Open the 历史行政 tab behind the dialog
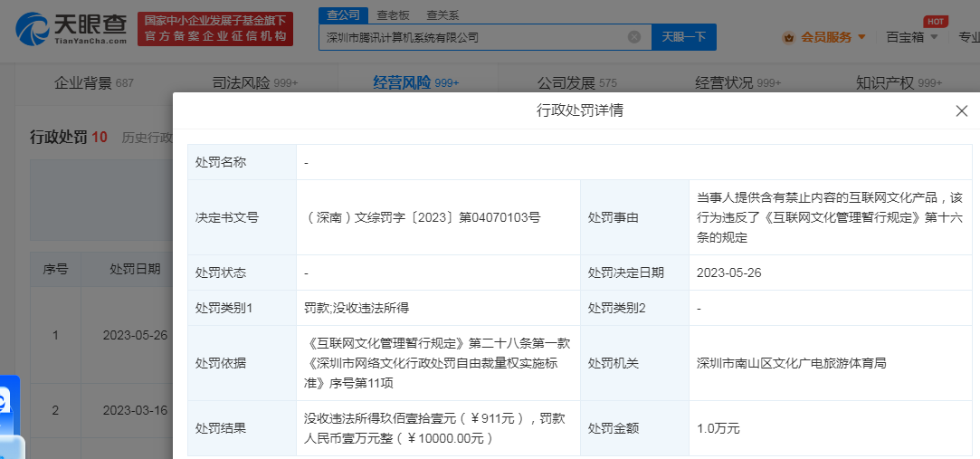Image resolution: width=980 pixels, height=459 pixels. pyautogui.click(x=147, y=138)
